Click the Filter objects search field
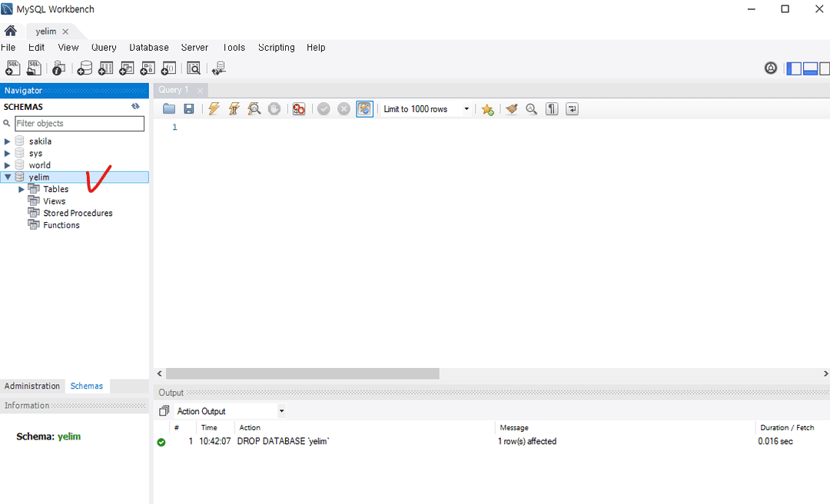This screenshot has height=504, width=830. (79, 124)
